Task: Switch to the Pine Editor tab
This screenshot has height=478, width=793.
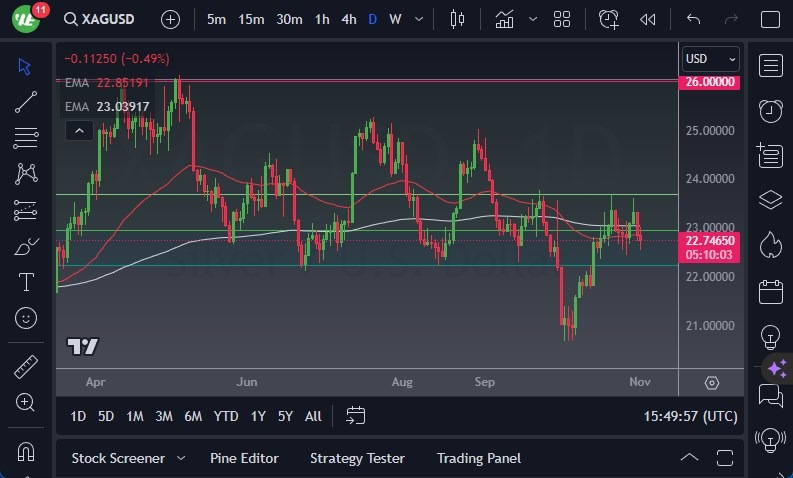Action: pos(244,458)
